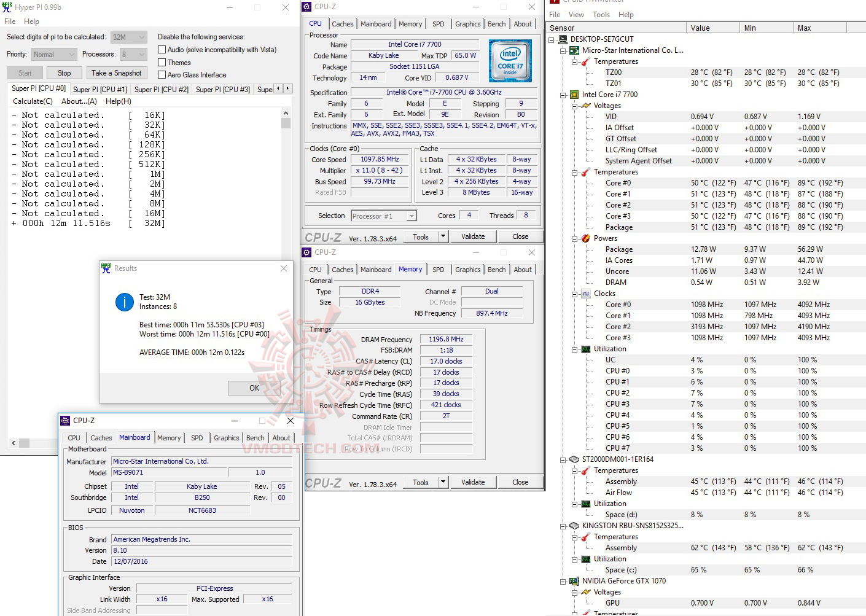Click the Hyper PI vertical scrollbar up arrow

click(286, 114)
